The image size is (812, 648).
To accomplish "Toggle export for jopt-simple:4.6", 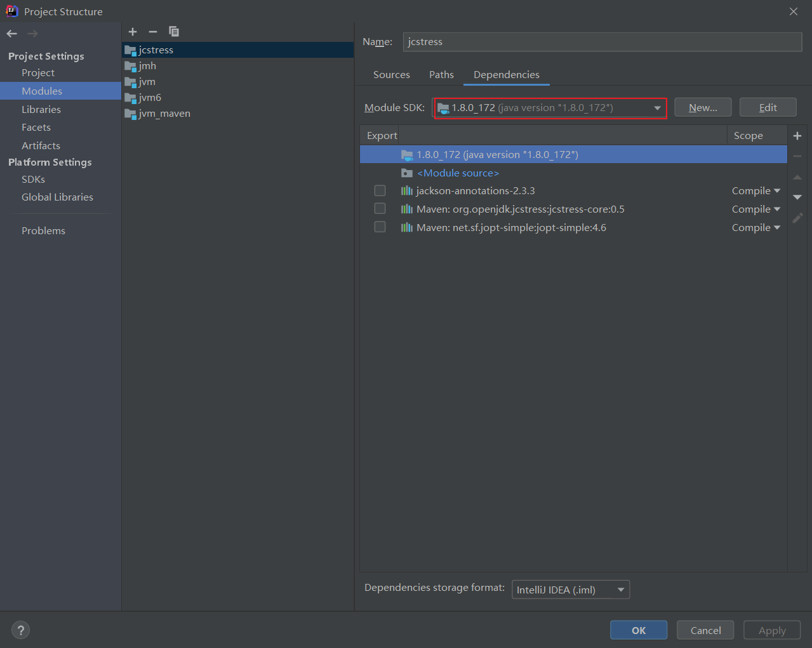I will click(x=380, y=227).
